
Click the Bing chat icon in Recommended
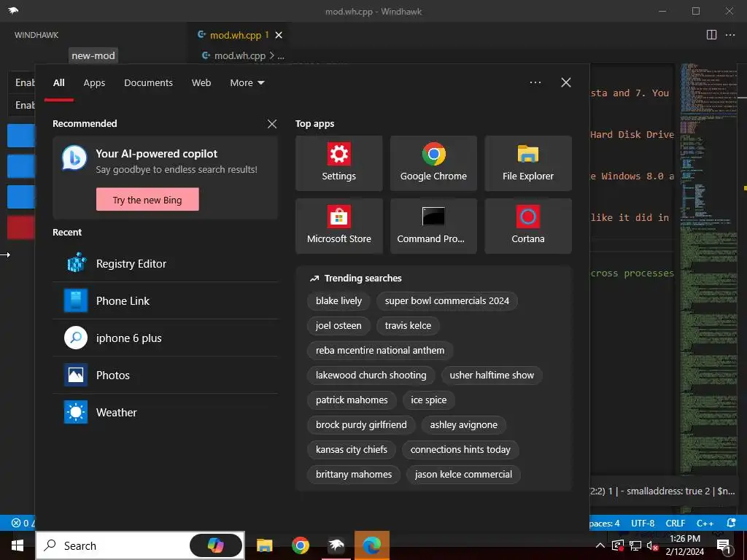pos(75,158)
